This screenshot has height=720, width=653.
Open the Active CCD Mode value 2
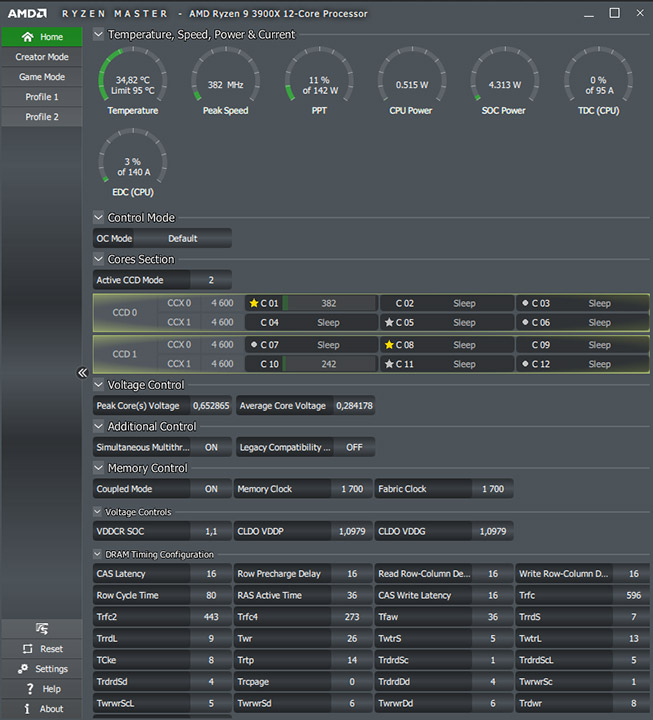[211, 280]
